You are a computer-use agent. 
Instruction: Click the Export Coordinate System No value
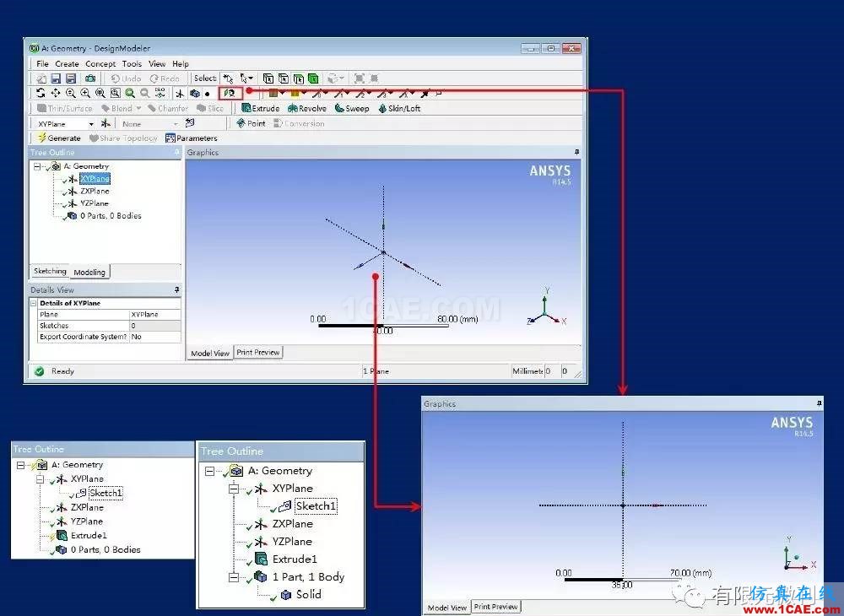pyautogui.click(x=155, y=337)
